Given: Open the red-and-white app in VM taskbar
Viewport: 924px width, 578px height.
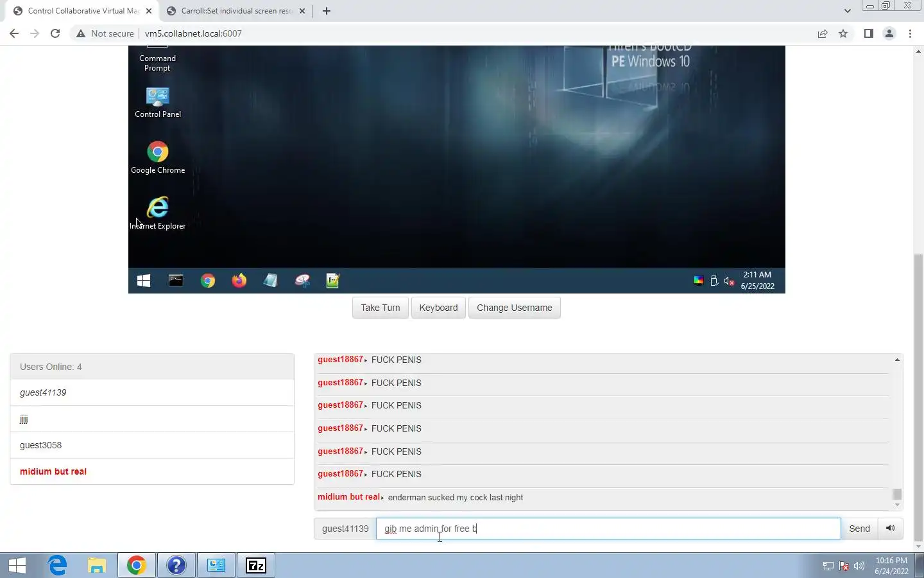Looking at the screenshot, I should [x=302, y=281].
